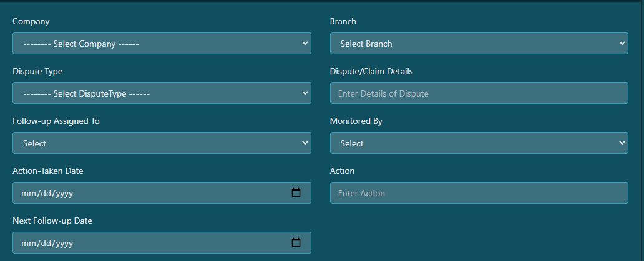Screen dimensions: 644x261
Task: Click the Follow-up Assigned To label
Action: pyautogui.click(x=56, y=121)
